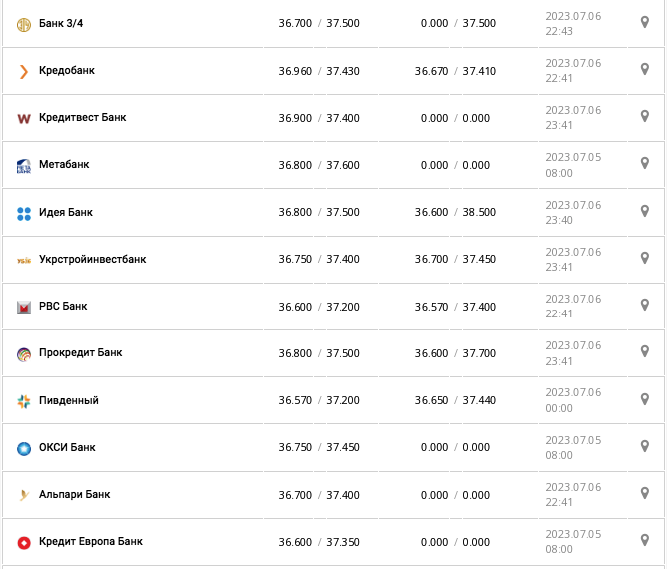Screen dimensions: 667x569
Task: Open location pin for Альпари Банк
Action: (x=645, y=492)
